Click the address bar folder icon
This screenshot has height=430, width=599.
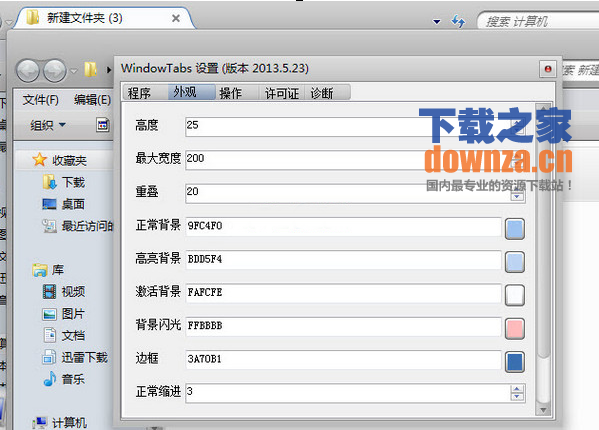pyautogui.click(x=91, y=70)
